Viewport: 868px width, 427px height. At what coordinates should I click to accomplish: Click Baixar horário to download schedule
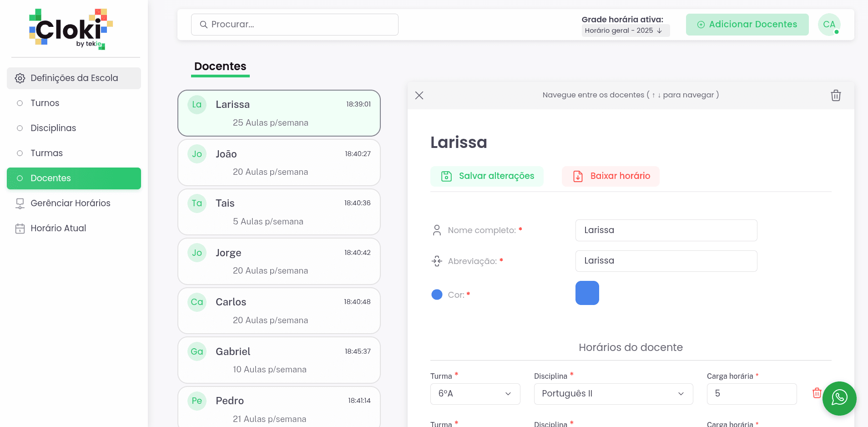(611, 176)
